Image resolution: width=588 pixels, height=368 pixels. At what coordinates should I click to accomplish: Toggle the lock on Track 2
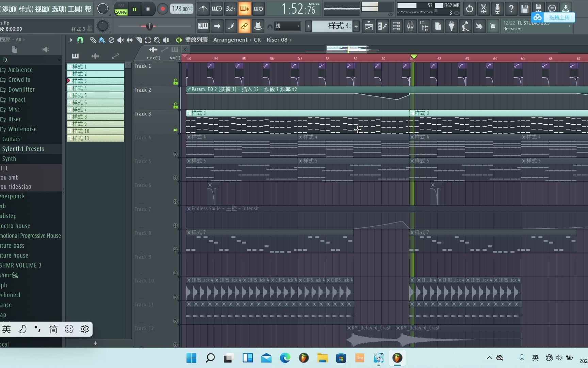pyautogui.click(x=175, y=106)
